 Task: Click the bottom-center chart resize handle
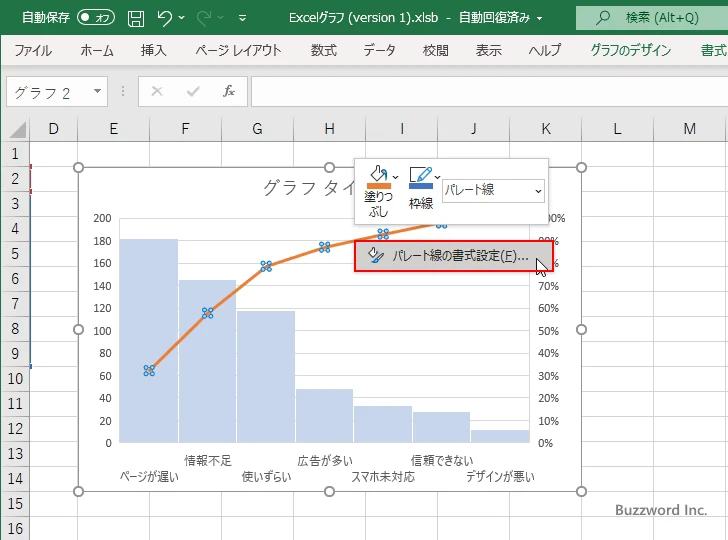point(330,491)
